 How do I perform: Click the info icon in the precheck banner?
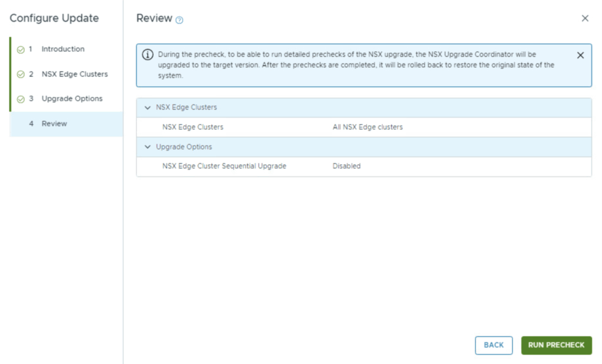[148, 55]
